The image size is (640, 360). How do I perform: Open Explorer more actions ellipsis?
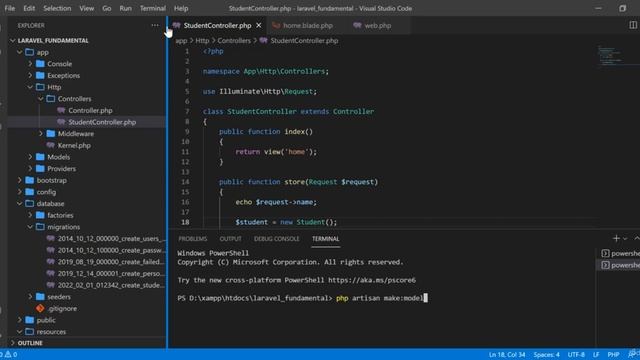click(155, 25)
